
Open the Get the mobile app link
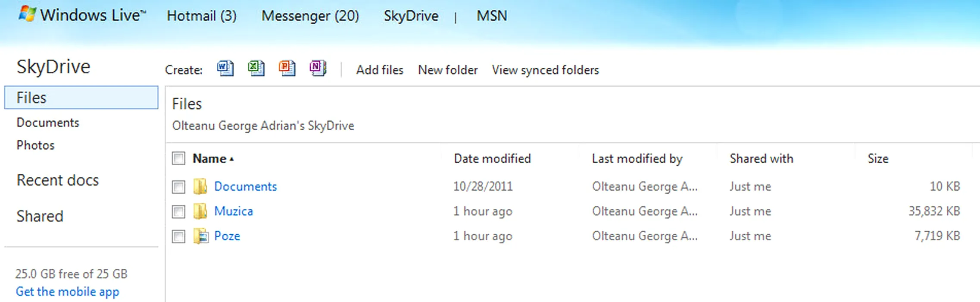click(67, 292)
